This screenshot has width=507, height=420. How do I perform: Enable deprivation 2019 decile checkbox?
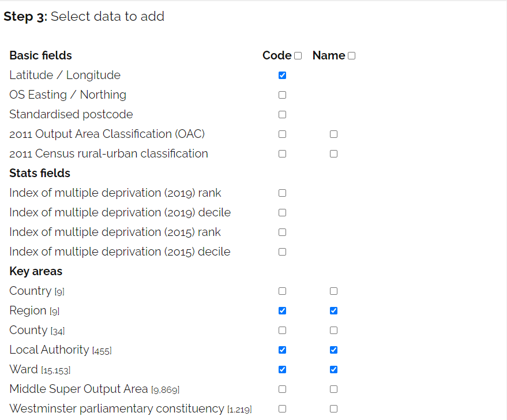coord(282,213)
